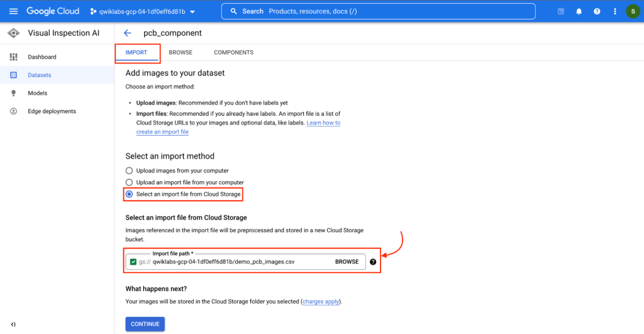Click BROWSE in the import file path field
Screen dimensions: 644x334
coord(347,262)
